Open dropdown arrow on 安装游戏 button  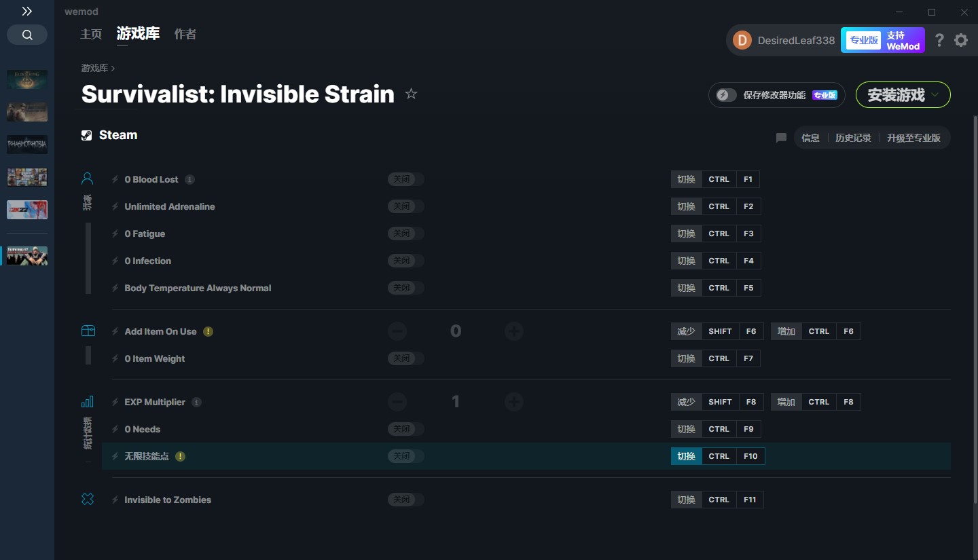click(935, 95)
